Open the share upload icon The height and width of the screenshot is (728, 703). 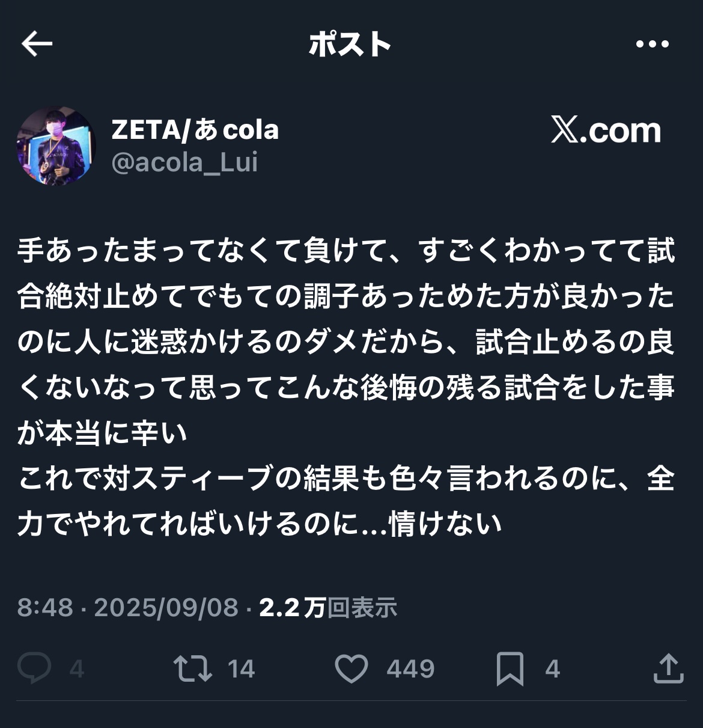(x=669, y=668)
